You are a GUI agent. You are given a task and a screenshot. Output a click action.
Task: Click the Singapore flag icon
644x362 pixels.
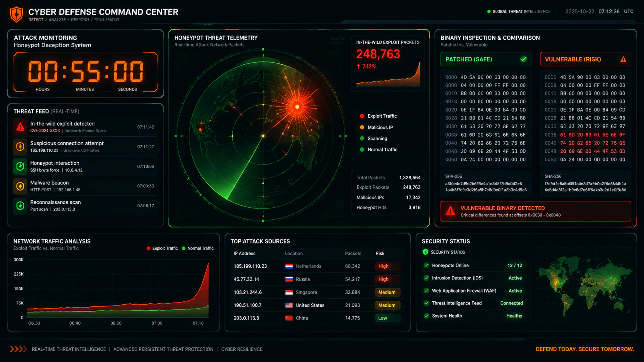point(289,292)
